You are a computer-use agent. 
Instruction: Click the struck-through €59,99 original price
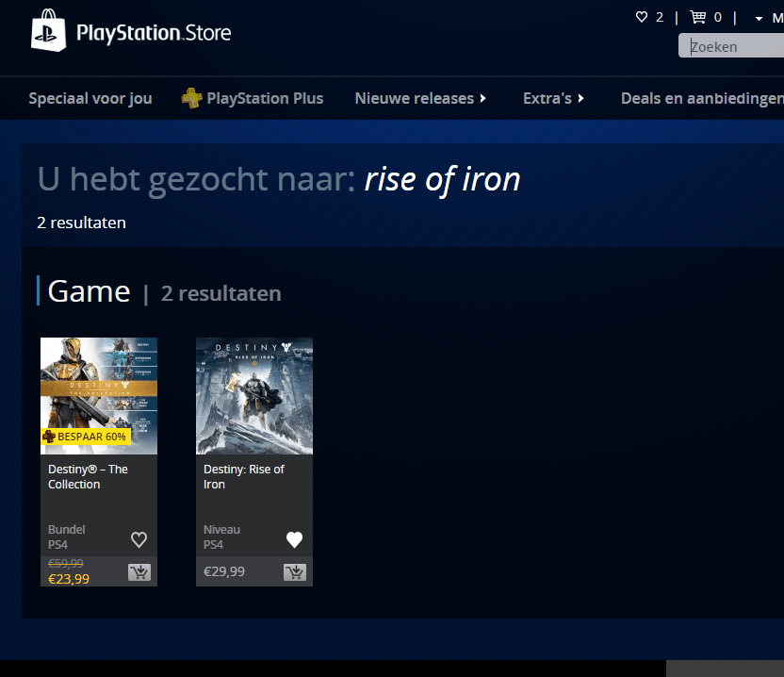[x=66, y=564]
